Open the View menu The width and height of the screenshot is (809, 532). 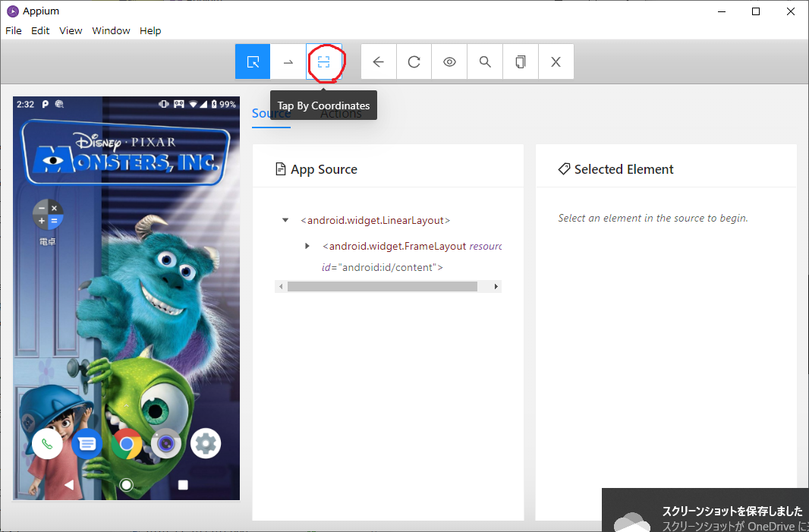point(71,31)
